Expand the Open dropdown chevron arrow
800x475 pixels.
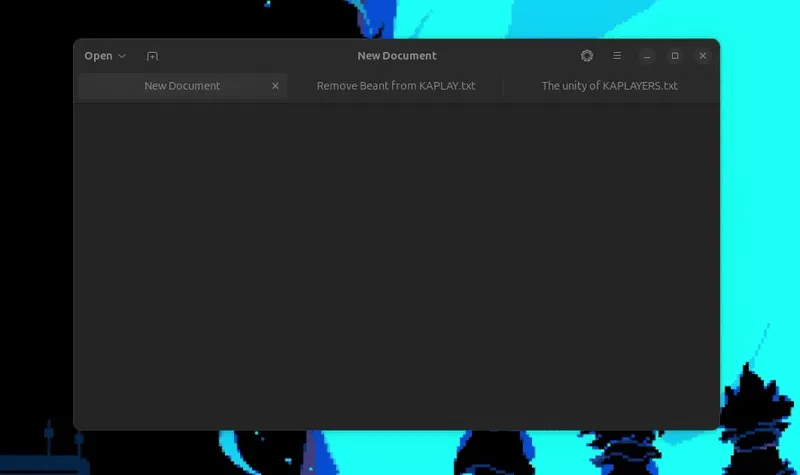click(x=122, y=56)
